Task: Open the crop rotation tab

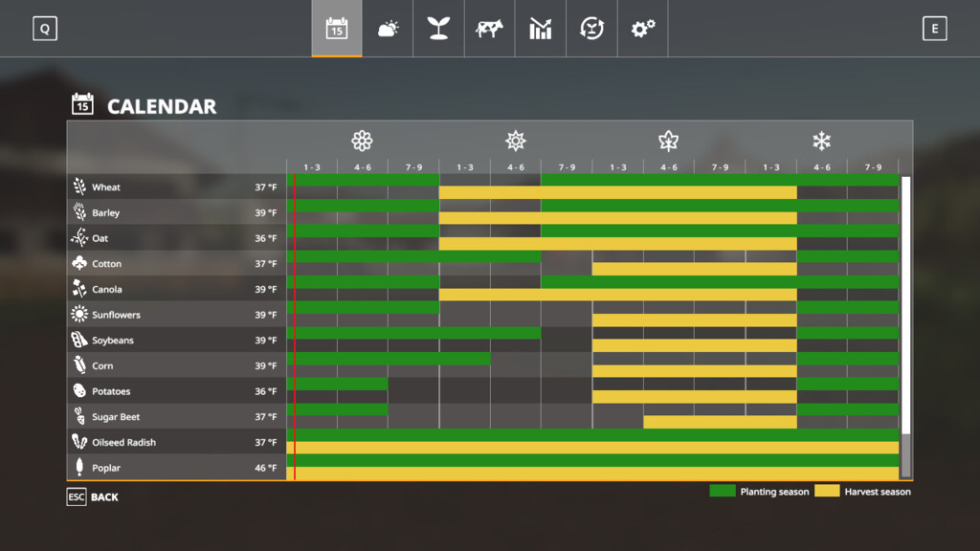Action: click(x=591, y=29)
